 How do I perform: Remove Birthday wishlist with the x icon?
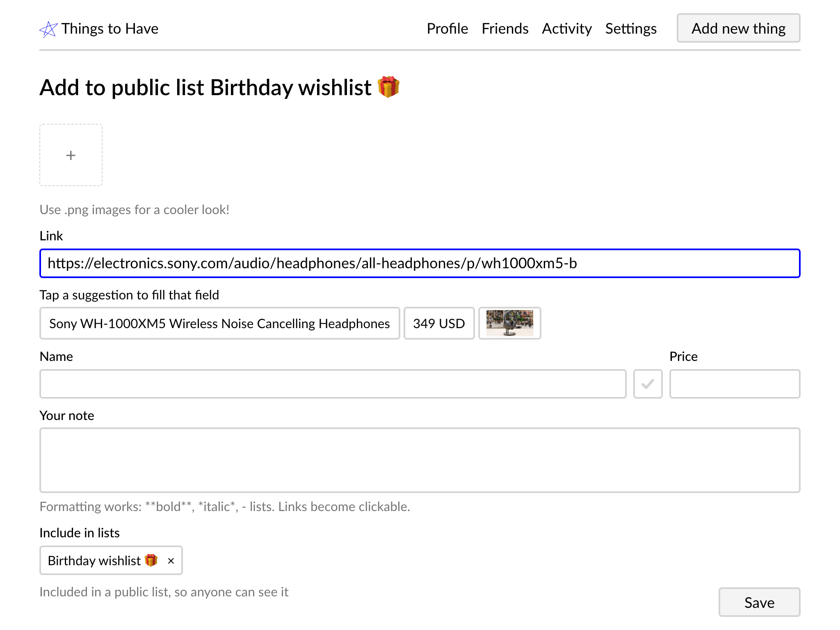(171, 561)
